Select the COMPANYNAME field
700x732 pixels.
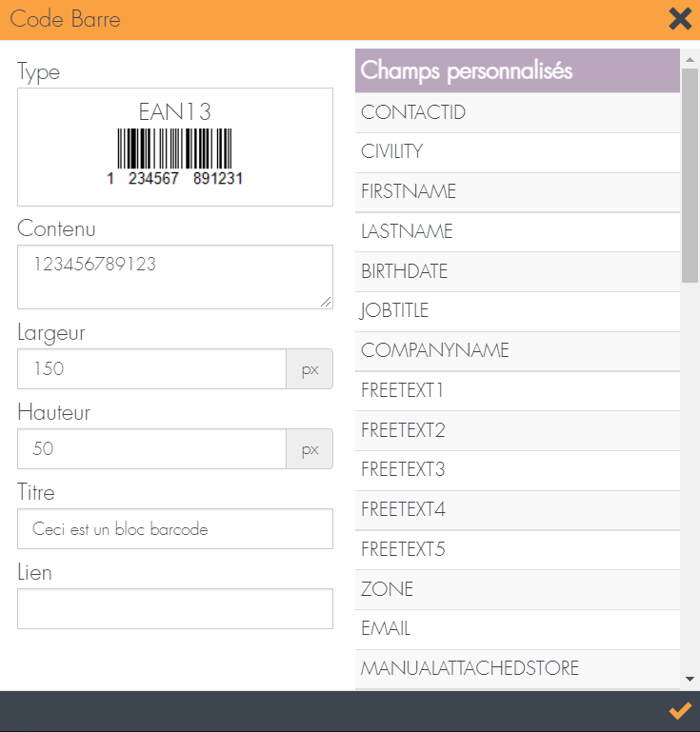pyautogui.click(x=517, y=350)
